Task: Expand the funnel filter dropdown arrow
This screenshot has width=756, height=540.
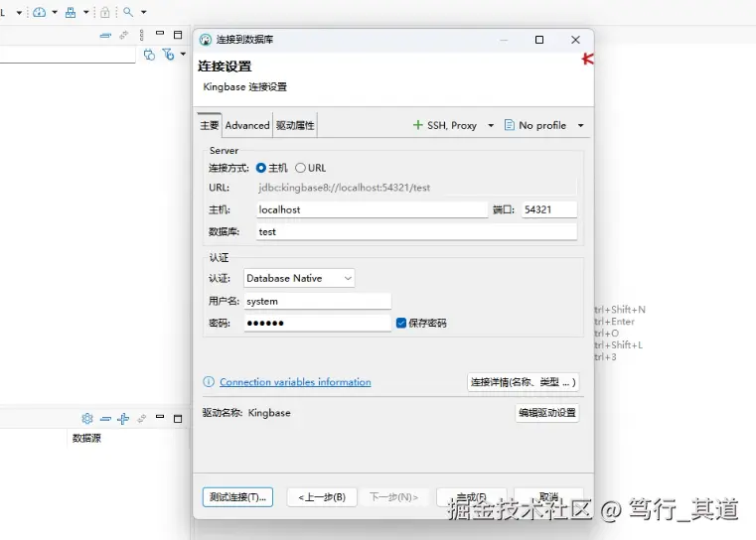Action: click(183, 54)
